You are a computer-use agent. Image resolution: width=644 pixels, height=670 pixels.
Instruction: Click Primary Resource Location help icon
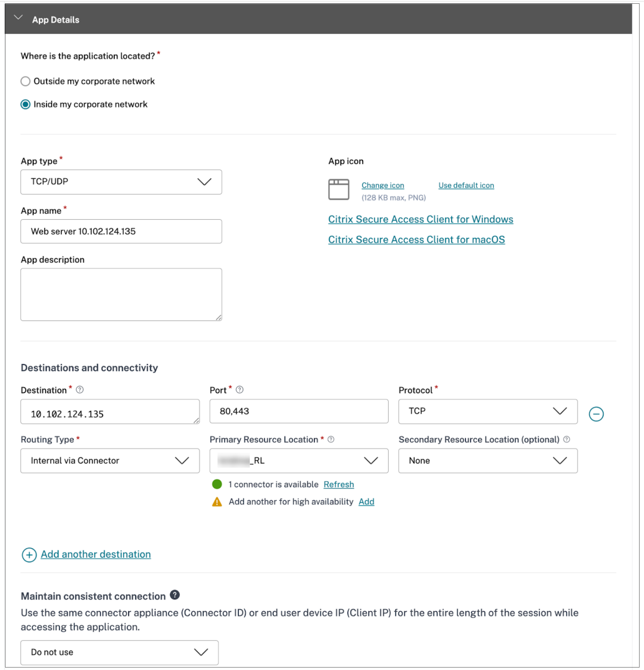point(331,440)
